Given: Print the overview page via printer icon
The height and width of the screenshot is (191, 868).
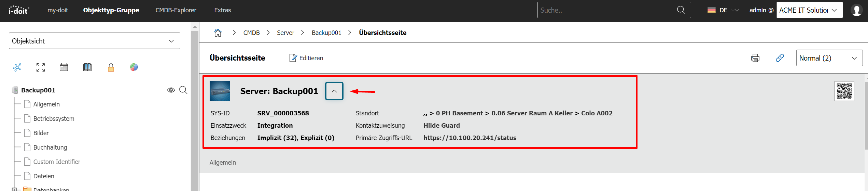Looking at the screenshot, I should point(755,58).
